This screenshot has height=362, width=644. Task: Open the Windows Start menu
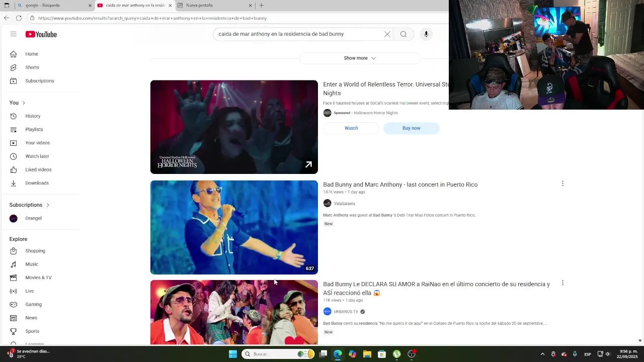pos(233,354)
